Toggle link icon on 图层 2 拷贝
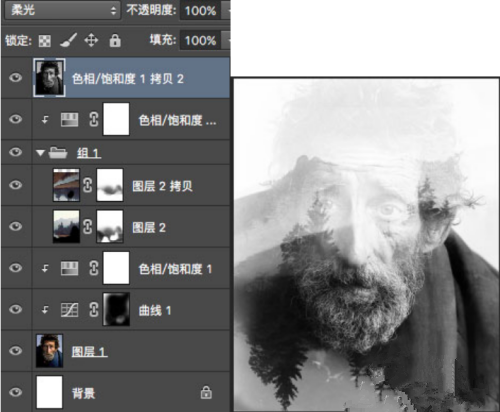Viewport: 500px width, 412px height. (87, 185)
